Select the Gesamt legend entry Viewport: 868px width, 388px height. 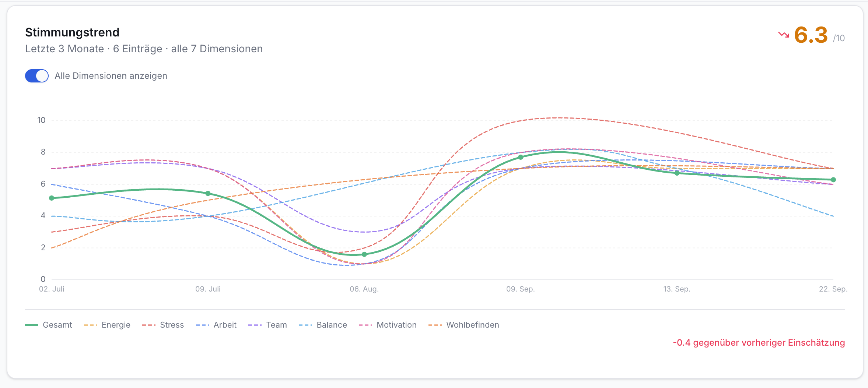tap(49, 325)
